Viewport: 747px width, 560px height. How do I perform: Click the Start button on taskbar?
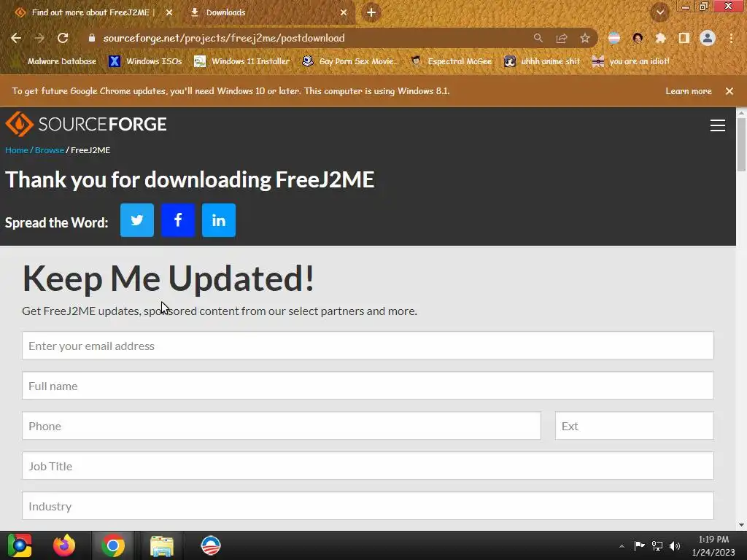pos(20,545)
